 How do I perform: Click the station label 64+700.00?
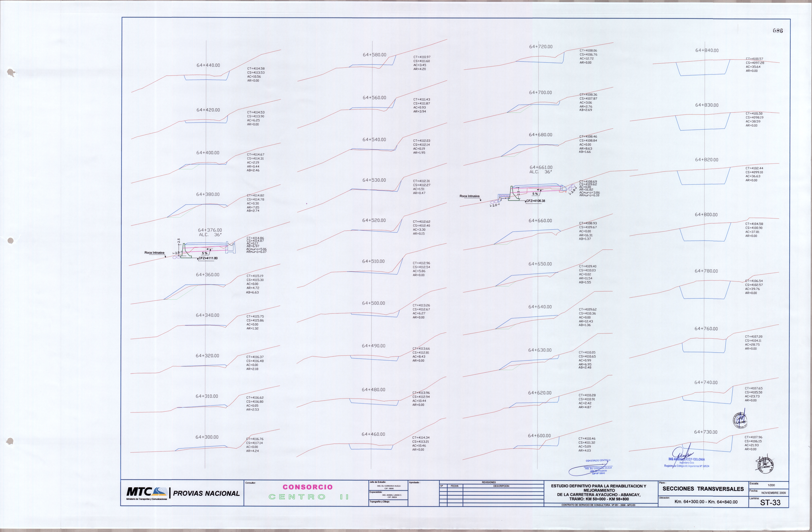coord(540,93)
